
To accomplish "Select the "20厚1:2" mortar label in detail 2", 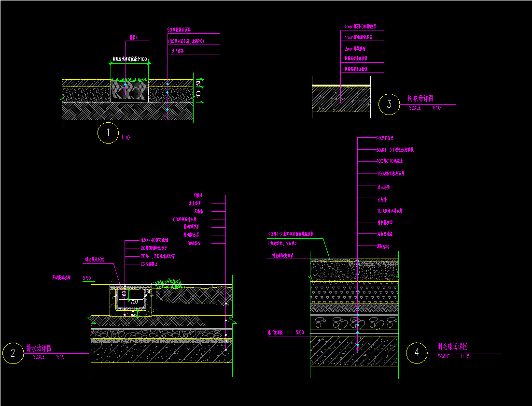I will (x=158, y=256).
